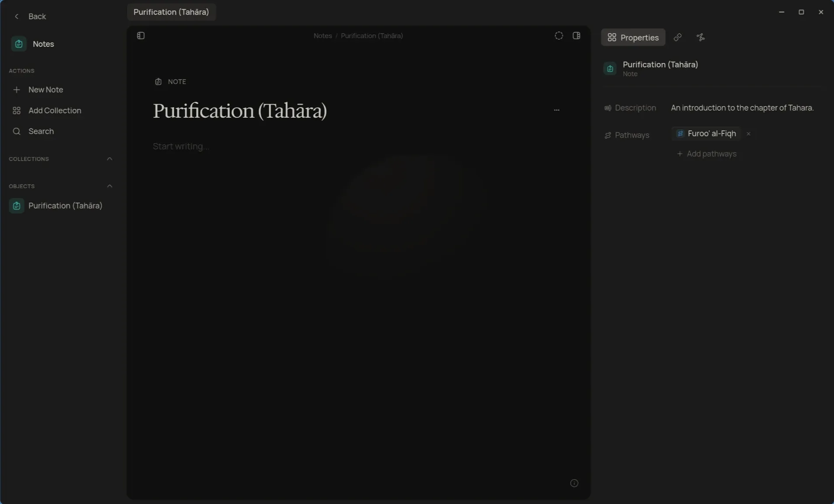Screen dimensions: 834x504
Task: Go back using the Back arrow
Action: coord(17,17)
